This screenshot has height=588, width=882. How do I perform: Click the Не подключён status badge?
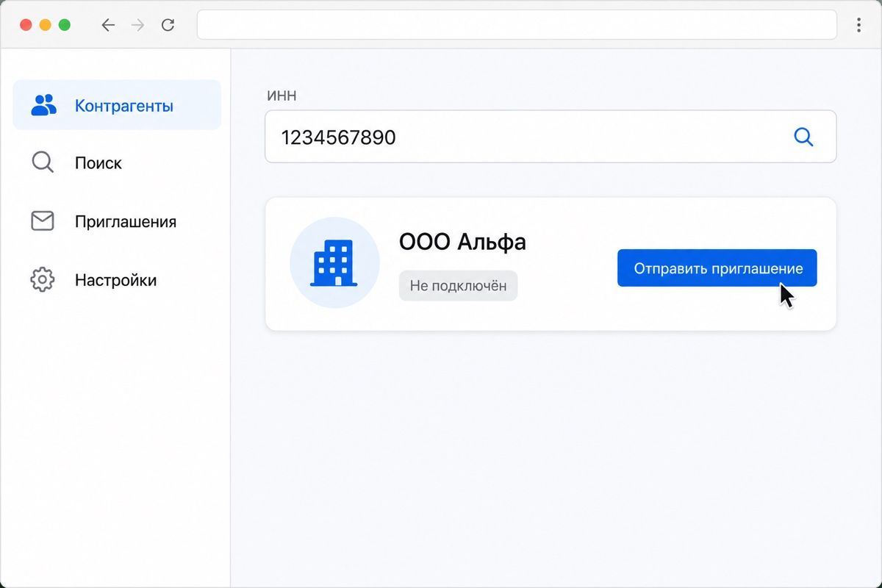coord(458,286)
